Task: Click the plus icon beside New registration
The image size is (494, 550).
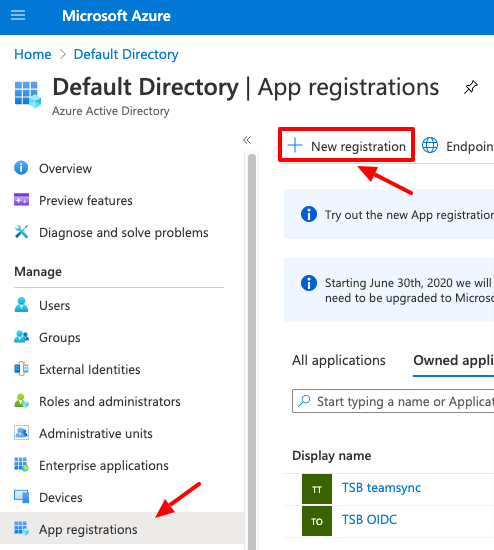Action: click(295, 145)
